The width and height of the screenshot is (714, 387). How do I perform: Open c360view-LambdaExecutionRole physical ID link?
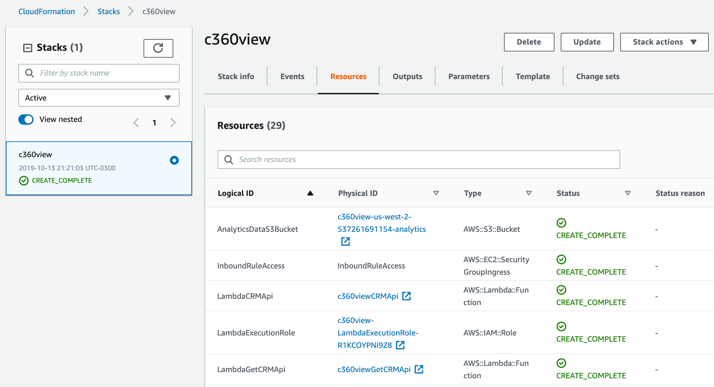377,333
